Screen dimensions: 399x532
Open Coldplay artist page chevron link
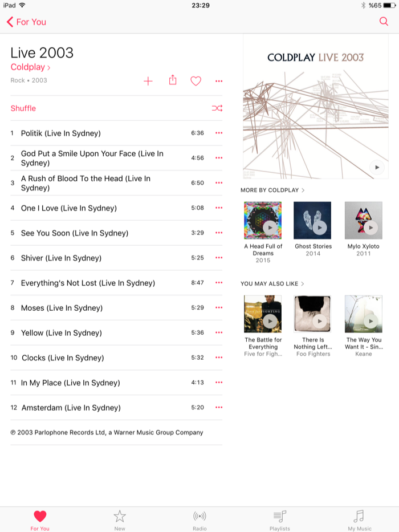point(31,67)
